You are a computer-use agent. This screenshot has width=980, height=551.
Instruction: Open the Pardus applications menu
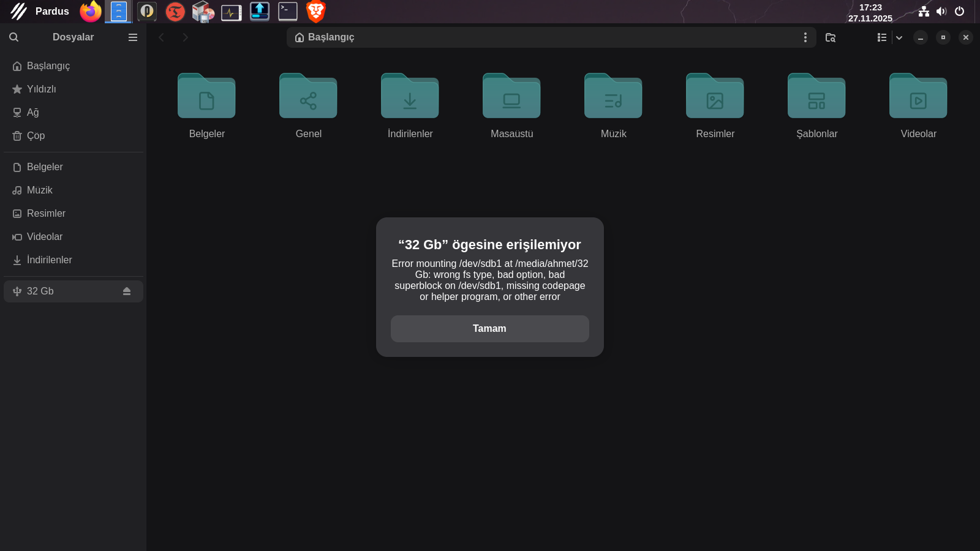39,12
